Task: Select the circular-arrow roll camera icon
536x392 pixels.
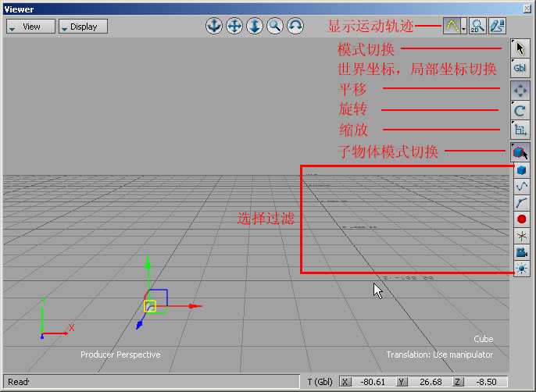Action: (x=295, y=26)
